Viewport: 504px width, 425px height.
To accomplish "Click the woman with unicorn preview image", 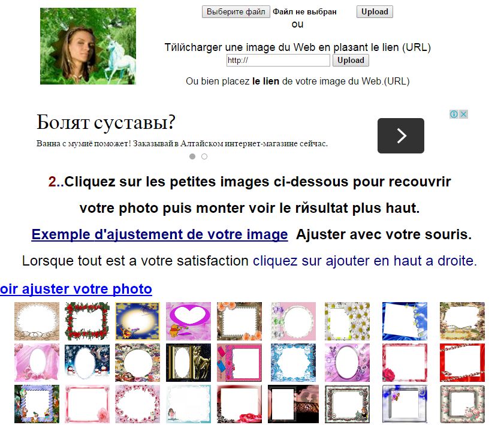I will coord(88,46).
